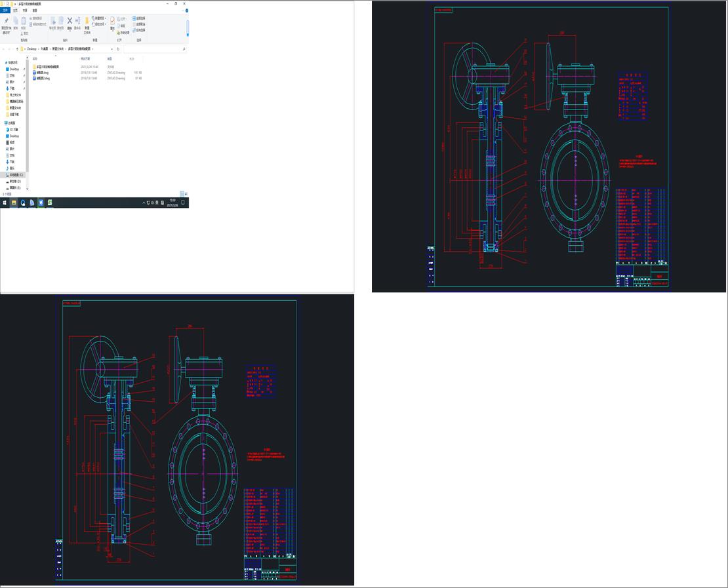This screenshot has width=728, height=588.
Task: Go up one folder level with the Up arrow
Action: [17, 49]
